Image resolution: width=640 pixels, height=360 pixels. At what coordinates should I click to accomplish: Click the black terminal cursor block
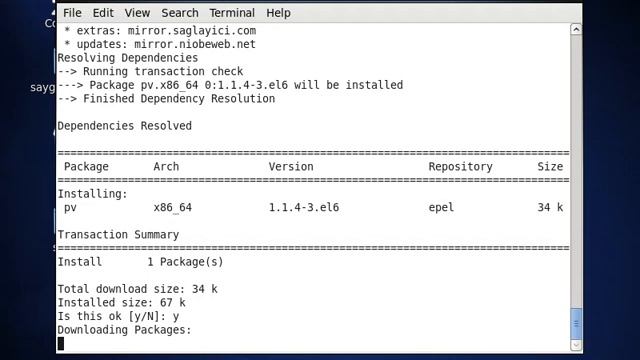61,344
